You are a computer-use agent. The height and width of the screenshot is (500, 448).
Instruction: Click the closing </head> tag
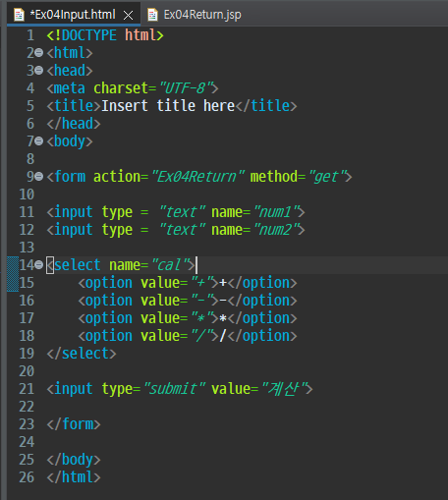(74, 124)
